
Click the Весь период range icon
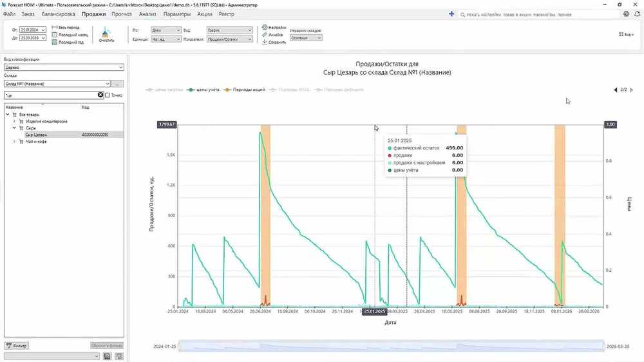54,27
